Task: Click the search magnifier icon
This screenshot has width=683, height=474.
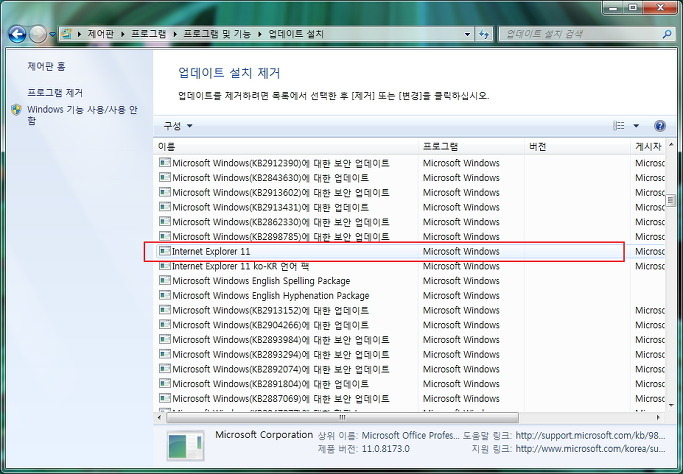Action: tap(666, 34)
